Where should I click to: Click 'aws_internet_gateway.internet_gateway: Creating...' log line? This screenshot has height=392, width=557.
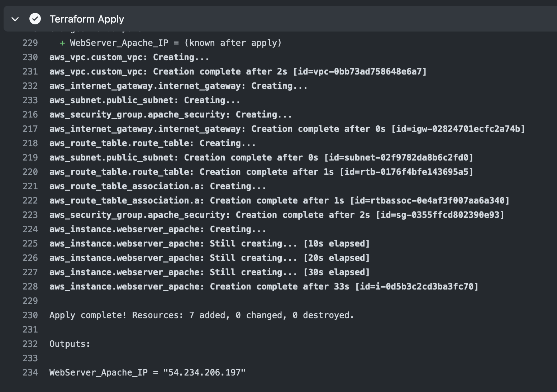[178, 86]
